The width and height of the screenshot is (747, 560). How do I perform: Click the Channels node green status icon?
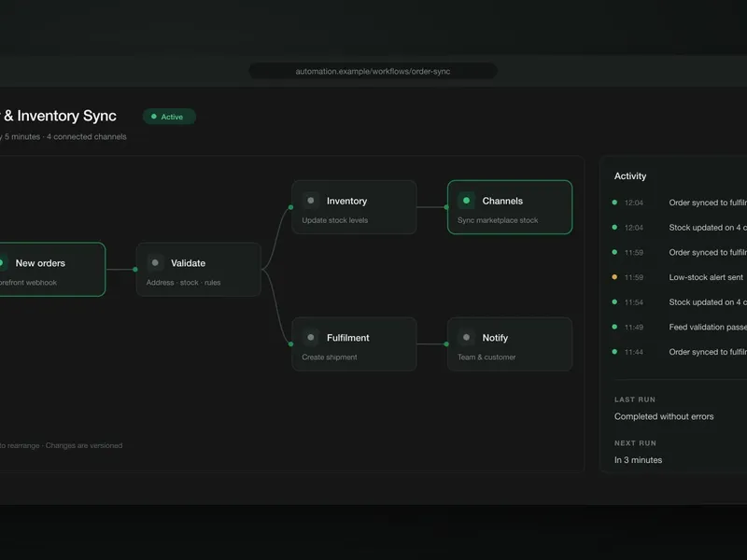click(x=466, y=201)
